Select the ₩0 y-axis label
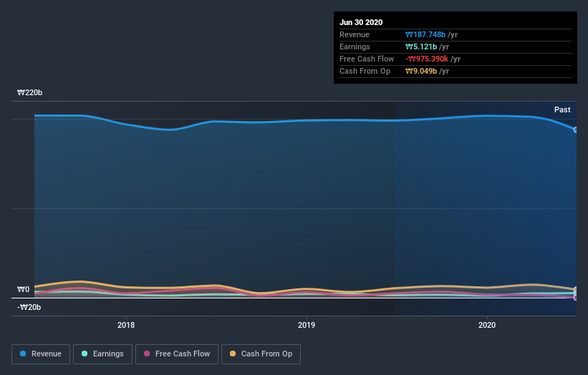This screenshot has width=588, height=375. point(23,289)
